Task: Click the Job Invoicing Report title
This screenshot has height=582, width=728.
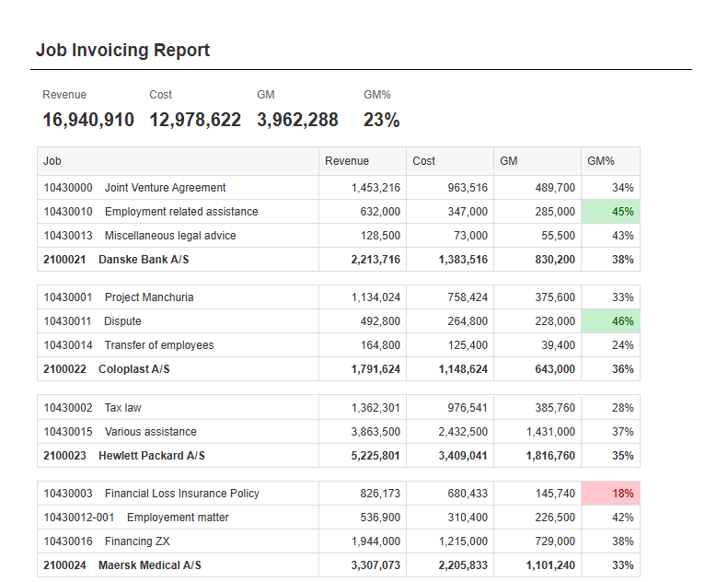Action: tap(123, 50)
